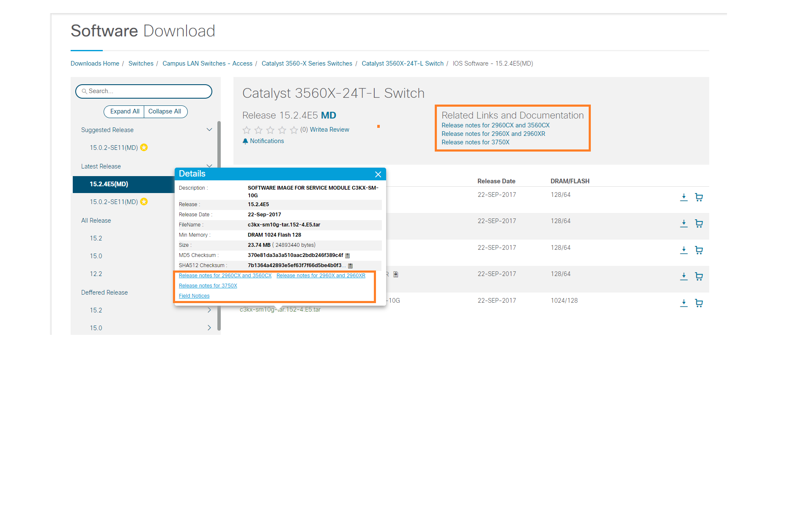812x508 pixels.
Task: Open Catalyst 3560-X Series Switches breadcrumb
Action: (x=307, y=63)
